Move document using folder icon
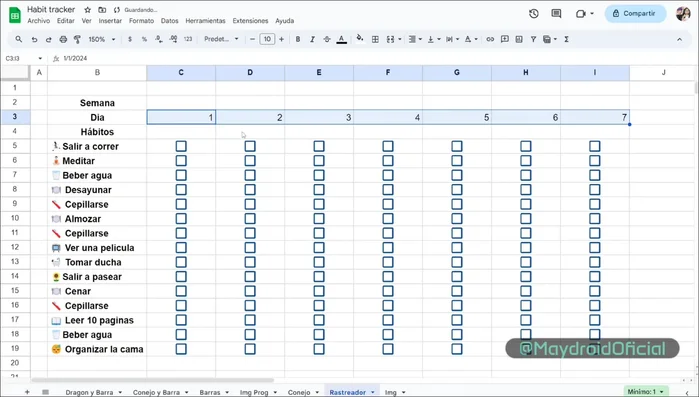 (102, 9)
